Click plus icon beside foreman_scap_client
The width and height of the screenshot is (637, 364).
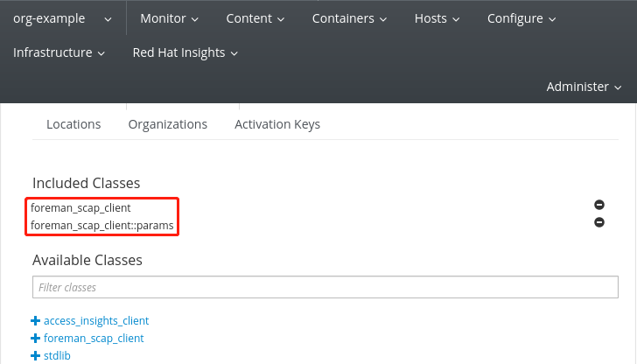36,338
